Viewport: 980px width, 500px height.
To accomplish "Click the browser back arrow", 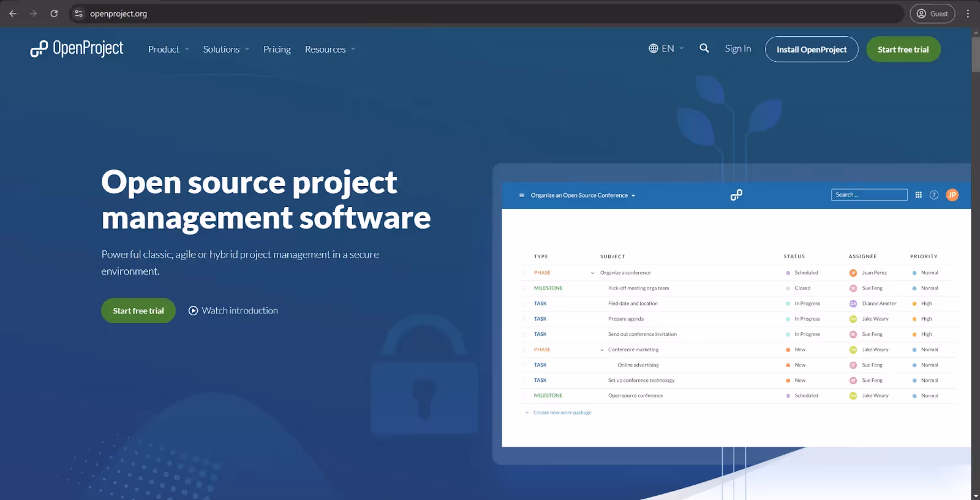I will (13, 13).
